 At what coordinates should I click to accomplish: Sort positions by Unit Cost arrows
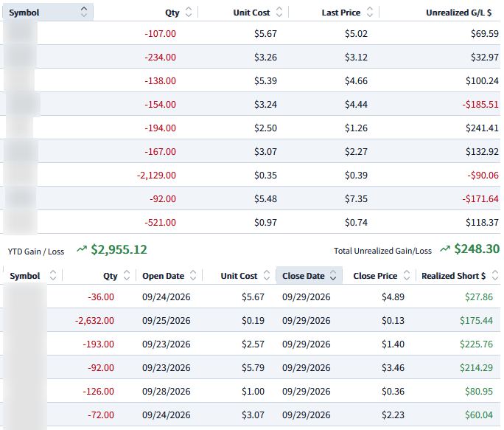click(279, 13)
